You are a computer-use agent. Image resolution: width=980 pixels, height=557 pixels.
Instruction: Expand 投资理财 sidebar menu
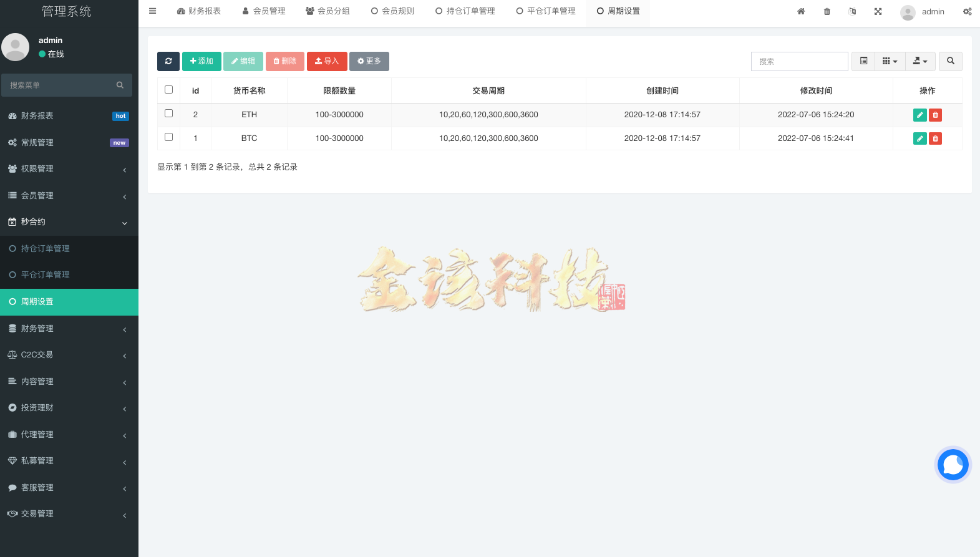click(x=69, y=408)
